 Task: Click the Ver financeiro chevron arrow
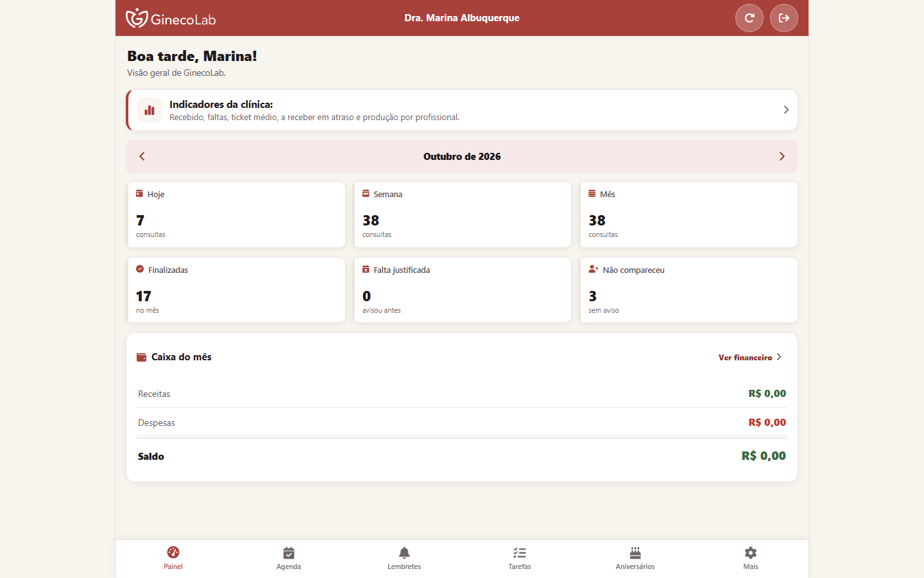pyautogui.click(x=779, y=357)
